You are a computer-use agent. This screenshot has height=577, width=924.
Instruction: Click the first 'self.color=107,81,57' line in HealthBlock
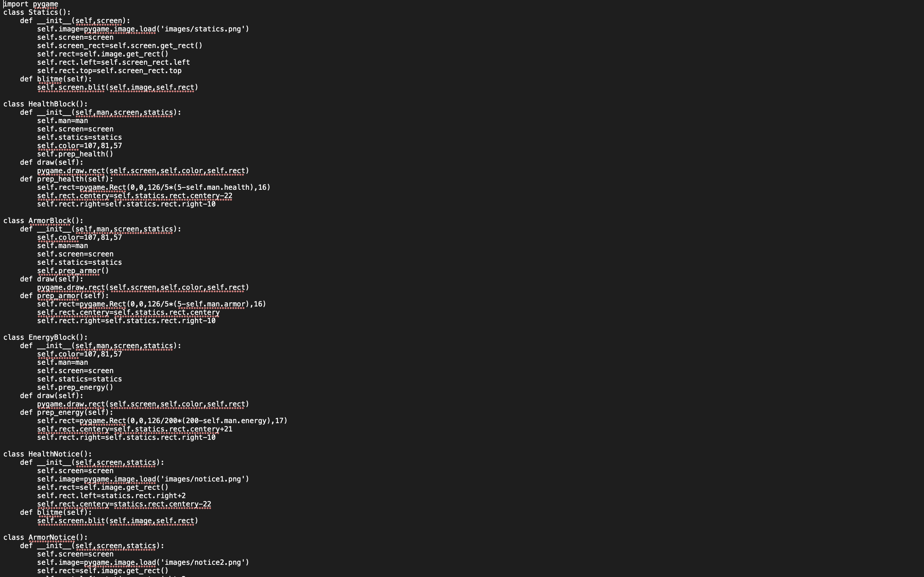pos(80,146)
